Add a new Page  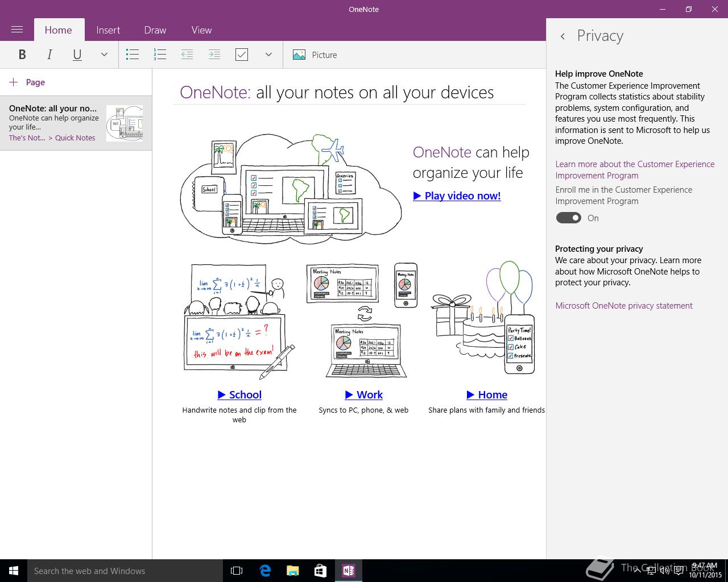coord(27,82)
